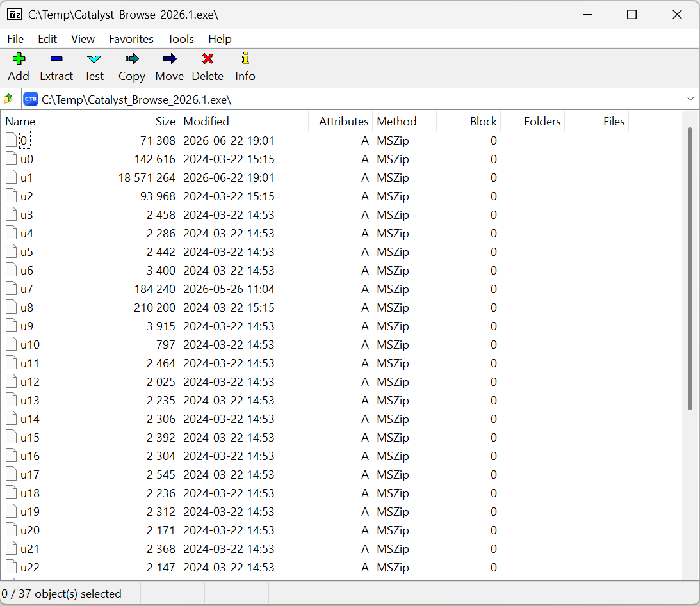
Task: Click size value 18 571 264
Action: pyautogui.click(x=147, y=177)
